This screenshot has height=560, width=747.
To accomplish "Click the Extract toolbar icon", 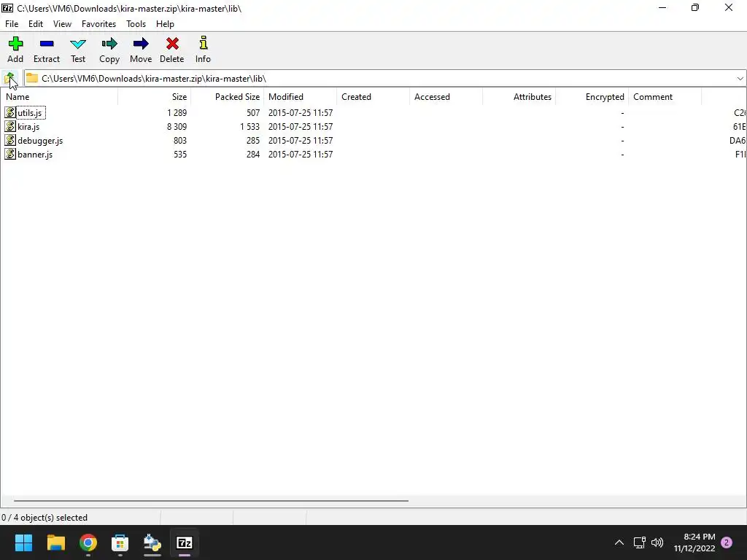I will click(x=47, y=44).
